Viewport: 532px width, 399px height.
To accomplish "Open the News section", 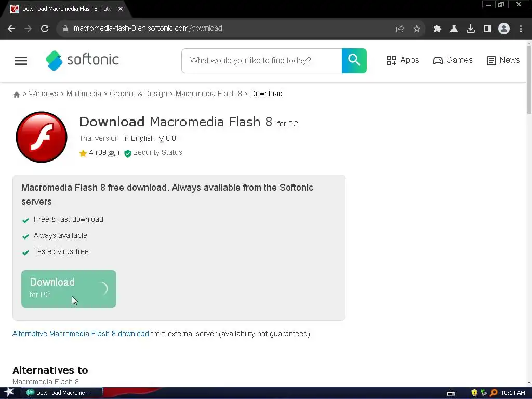I will 503,60.
